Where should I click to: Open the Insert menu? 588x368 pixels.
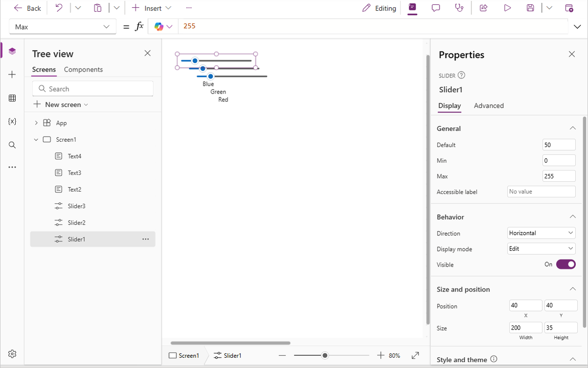coord(151,8)
